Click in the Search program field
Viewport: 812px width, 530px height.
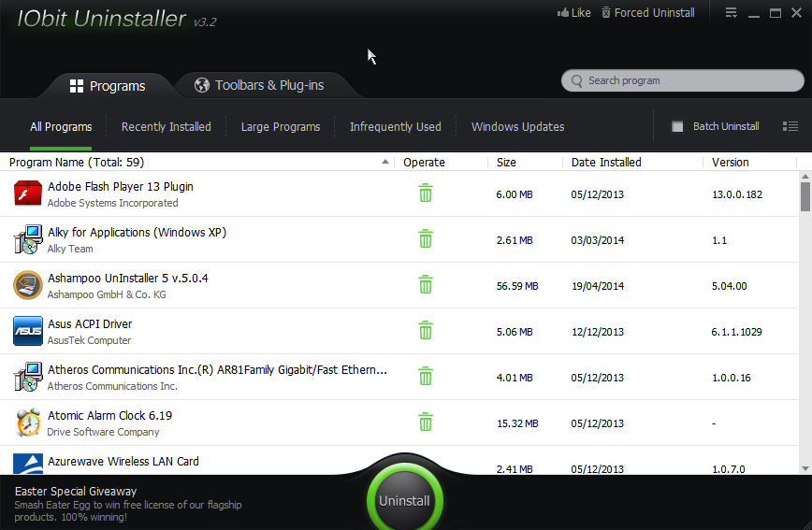[x=683, y=80]
